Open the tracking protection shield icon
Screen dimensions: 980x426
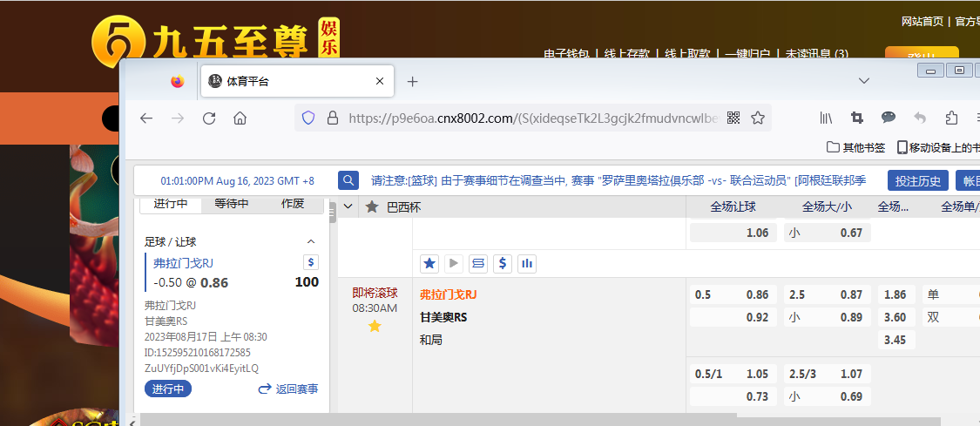[x=308, y=118]
